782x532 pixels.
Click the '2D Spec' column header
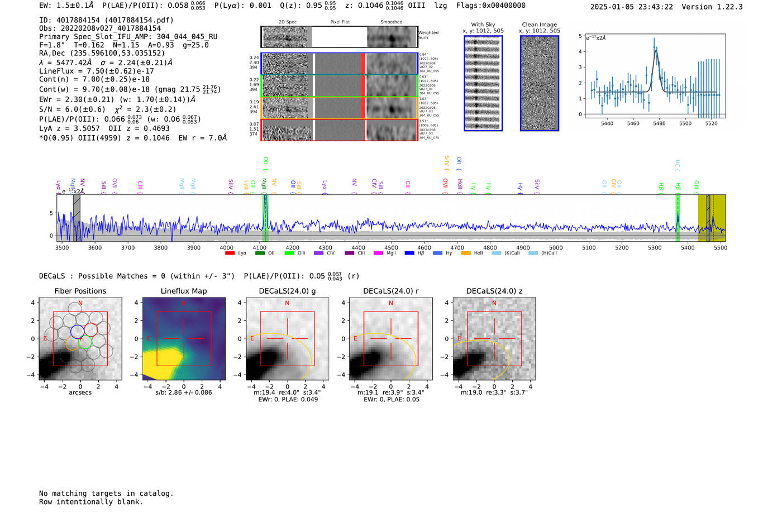click(288, 22)
